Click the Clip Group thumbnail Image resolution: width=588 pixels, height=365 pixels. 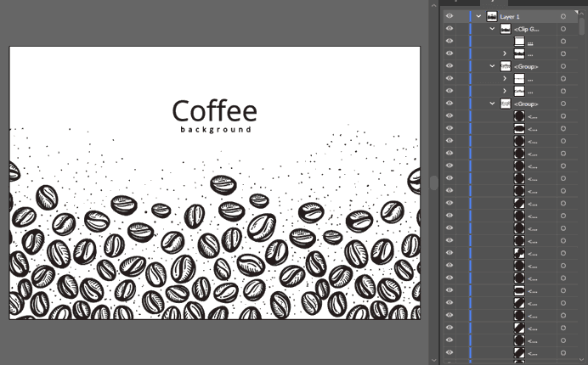tap(506, 29)
